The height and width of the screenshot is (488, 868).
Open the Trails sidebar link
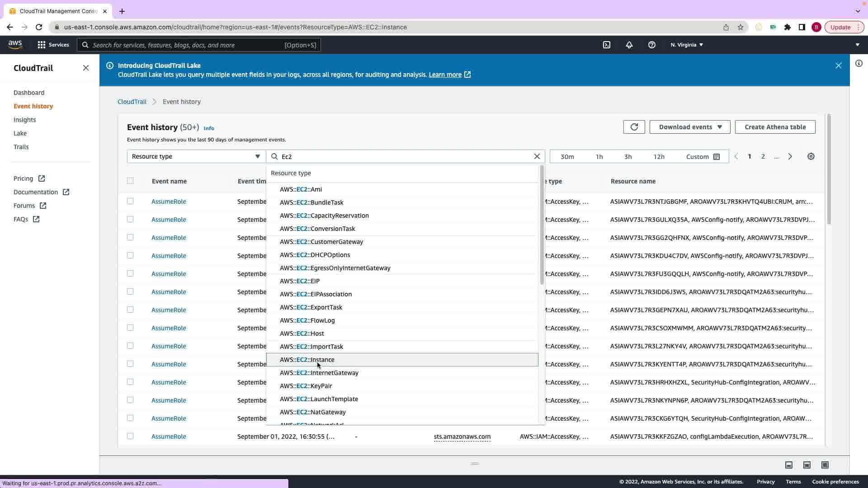(21, 147)
